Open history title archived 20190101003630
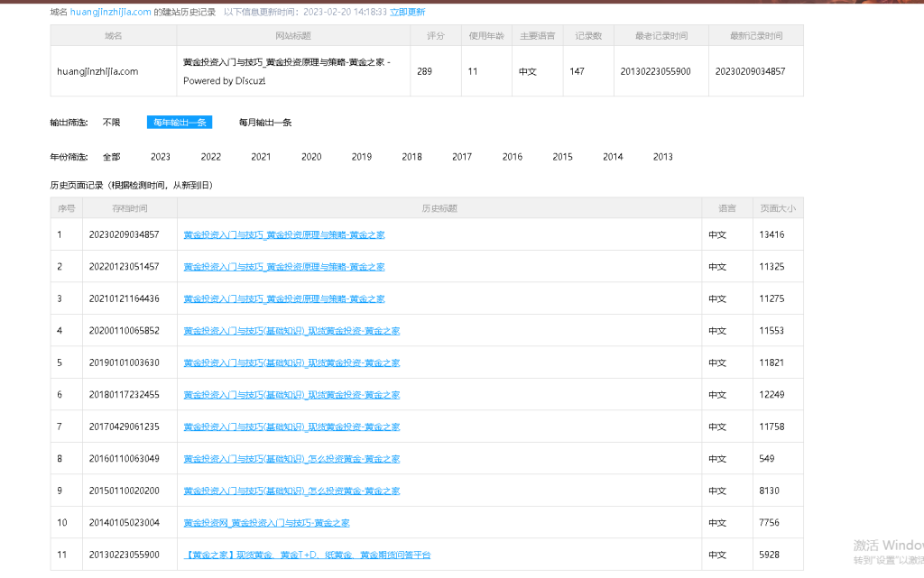This screenshot has height=578, width=924. (291, 362)
